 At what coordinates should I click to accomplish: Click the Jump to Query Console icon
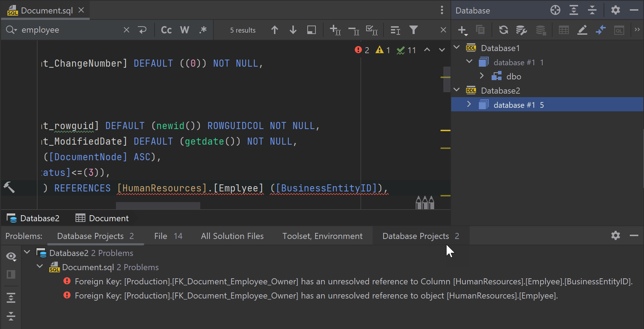(x=619, y=30)
